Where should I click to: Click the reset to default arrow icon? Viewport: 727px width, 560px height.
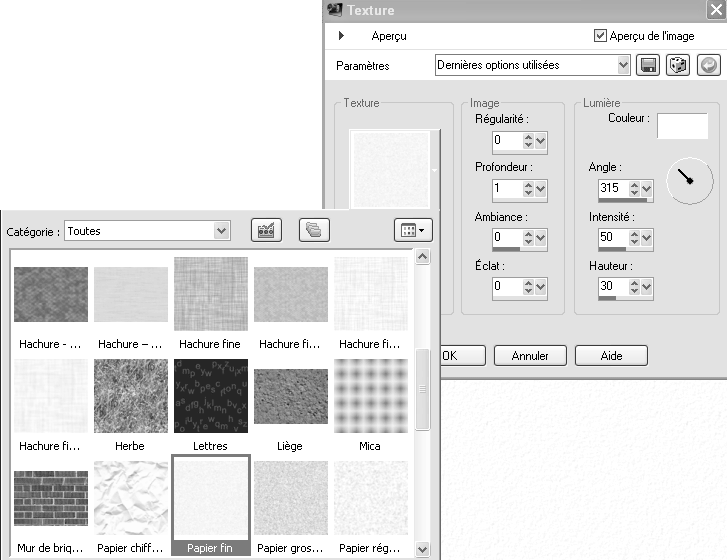(x=708, y=65)
